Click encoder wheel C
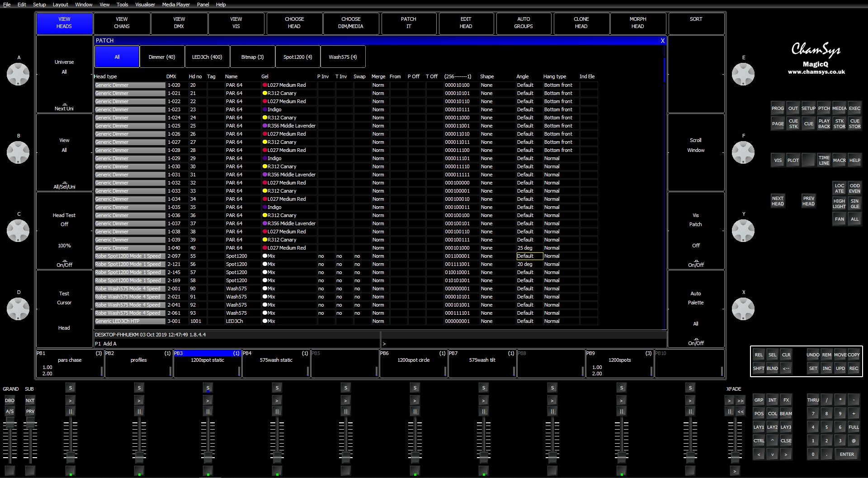This screenshot has height=478, width=868. tap(18, 231)
